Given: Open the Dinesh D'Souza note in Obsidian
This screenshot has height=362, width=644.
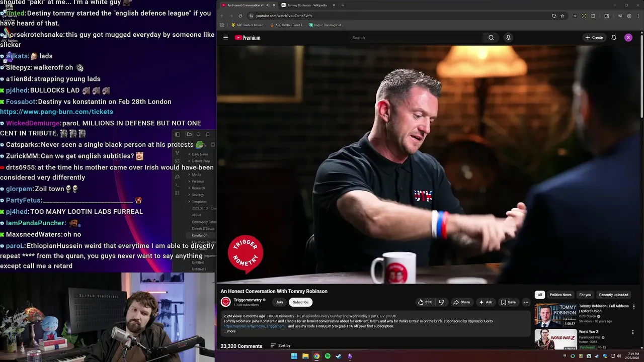Looking at the screenshot, I should pos(203,229).
